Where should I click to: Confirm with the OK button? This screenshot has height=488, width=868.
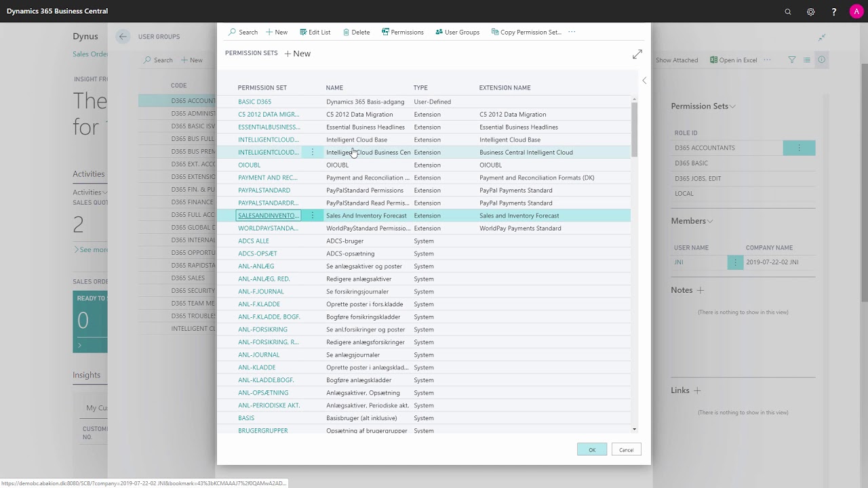592,450
